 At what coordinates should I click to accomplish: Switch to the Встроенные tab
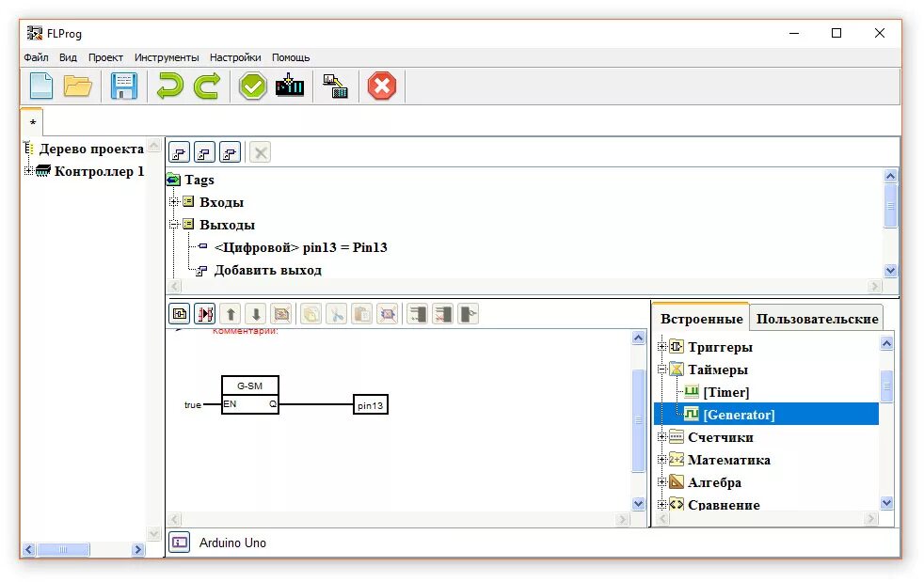(x=701, y=319)
